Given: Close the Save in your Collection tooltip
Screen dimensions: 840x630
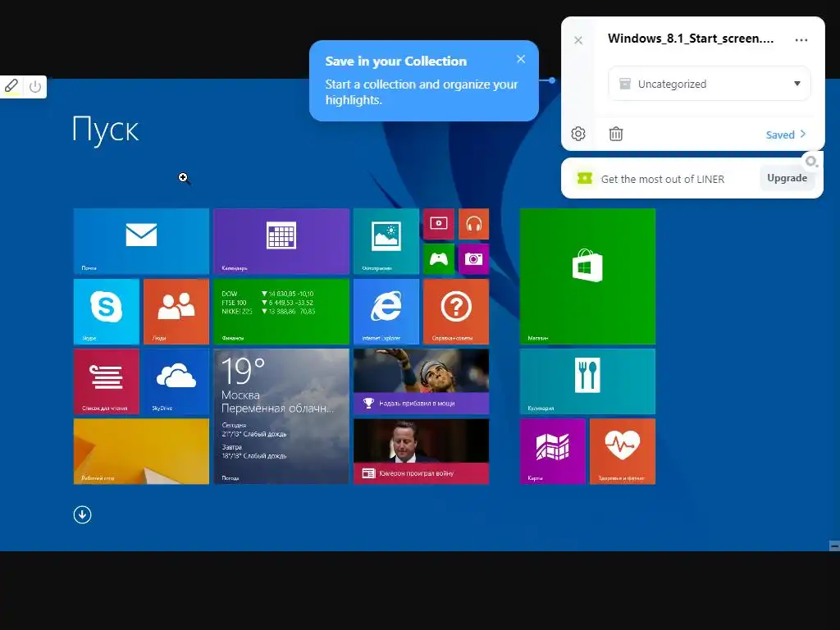Looking at the screenshot, I should (x=521, y=59).
